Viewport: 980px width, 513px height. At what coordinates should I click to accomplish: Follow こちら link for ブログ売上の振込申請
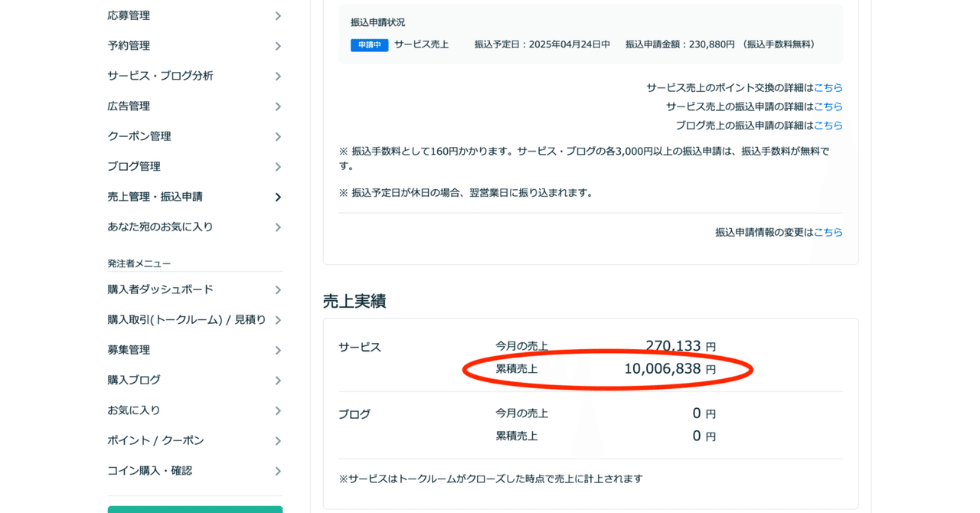click(x=828, y=126)
